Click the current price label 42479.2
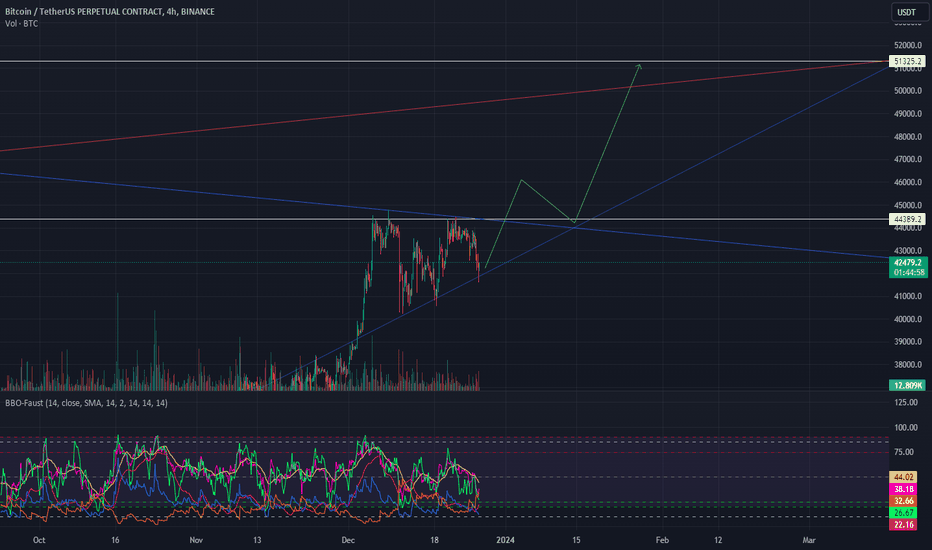This screenshot has width=932, height=550. click(908, 262)
